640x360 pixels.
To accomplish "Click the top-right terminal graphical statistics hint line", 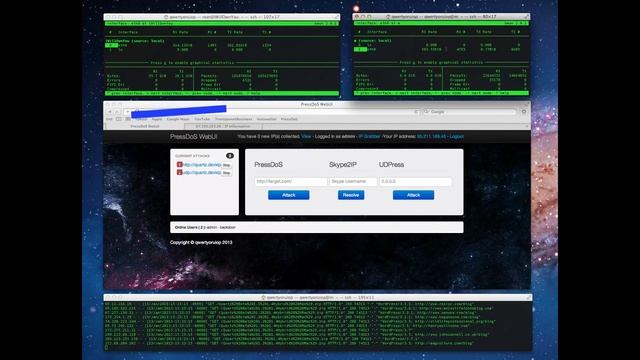I will pos(440,62).
